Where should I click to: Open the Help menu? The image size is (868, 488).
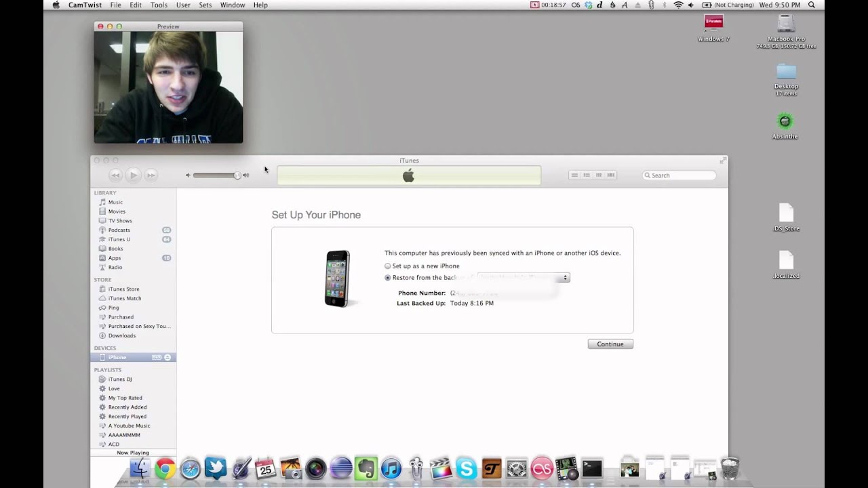[x=260, y=5]
